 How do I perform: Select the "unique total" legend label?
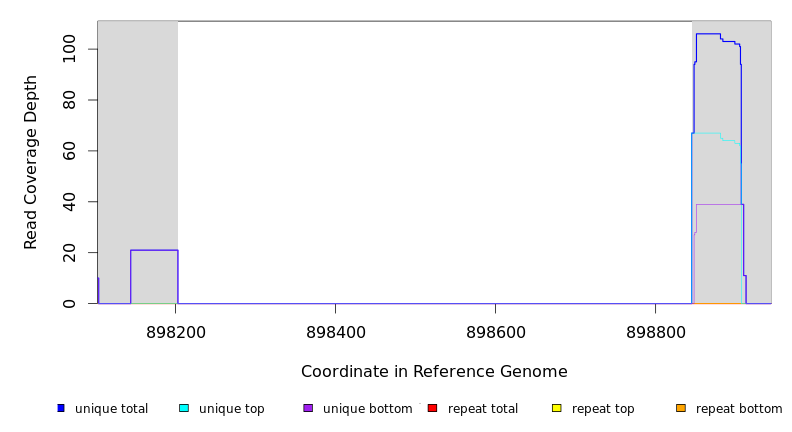[x=111, y=409]
